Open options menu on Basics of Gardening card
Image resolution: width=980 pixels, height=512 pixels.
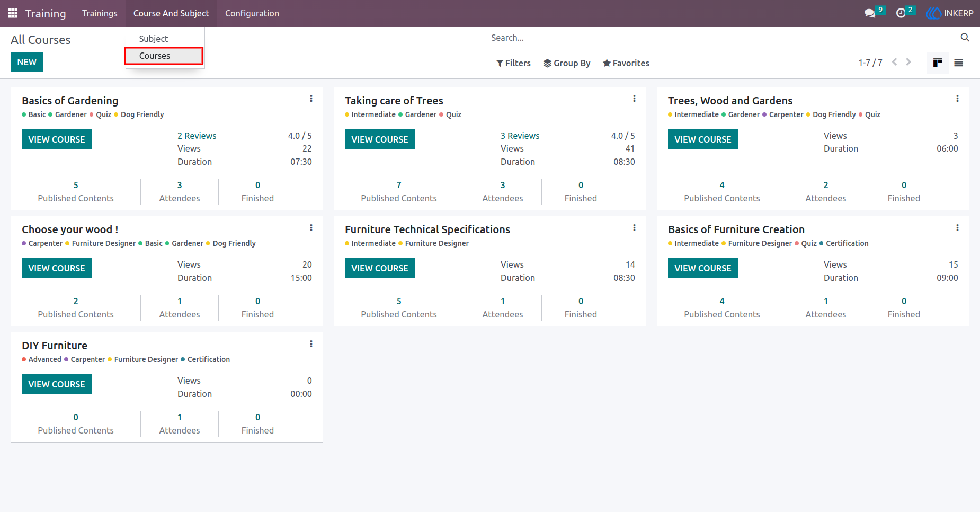[311, 99]
